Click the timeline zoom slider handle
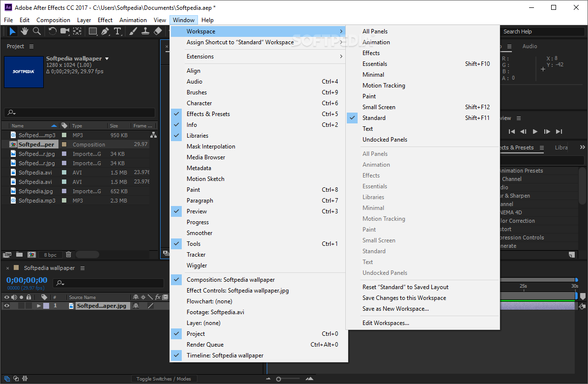The image size is (588, 384). click(x=279, y=379)
